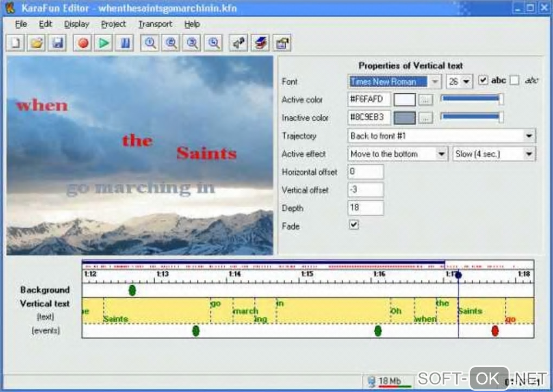The image size is (553, 392).
Task: Select zoom level 4 magnifier icon
Action: 214,43
